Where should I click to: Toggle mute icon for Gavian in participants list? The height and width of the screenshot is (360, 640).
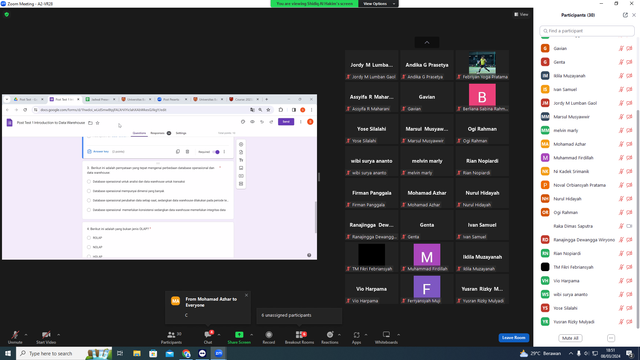pyautogui.click(x=621, y=48)
